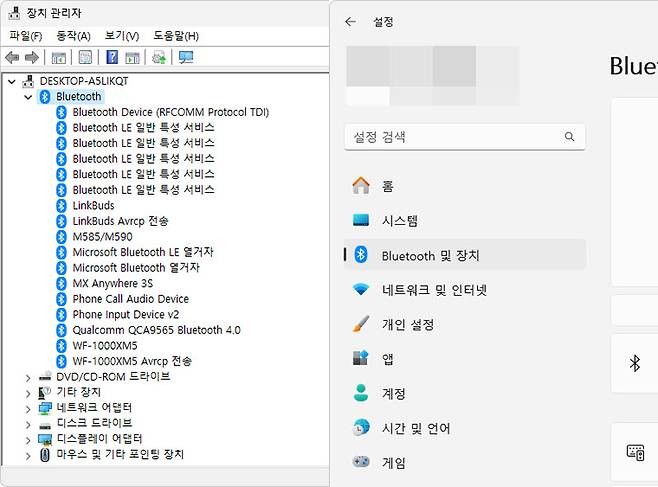This screenshot has width=658, height=487.
Task: Expand the 디스크 드라이브 category
Action: [x=28, y=424]
